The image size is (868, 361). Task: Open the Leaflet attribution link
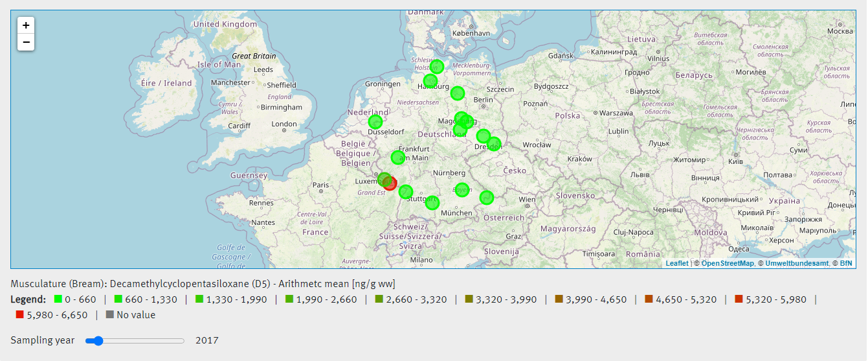coord(677,263)
